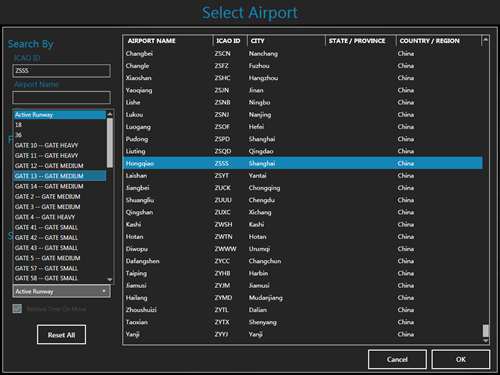This screenshot has width=500, height=375.
Task: Select the Qingshan airport row
Action: (303, 212)
